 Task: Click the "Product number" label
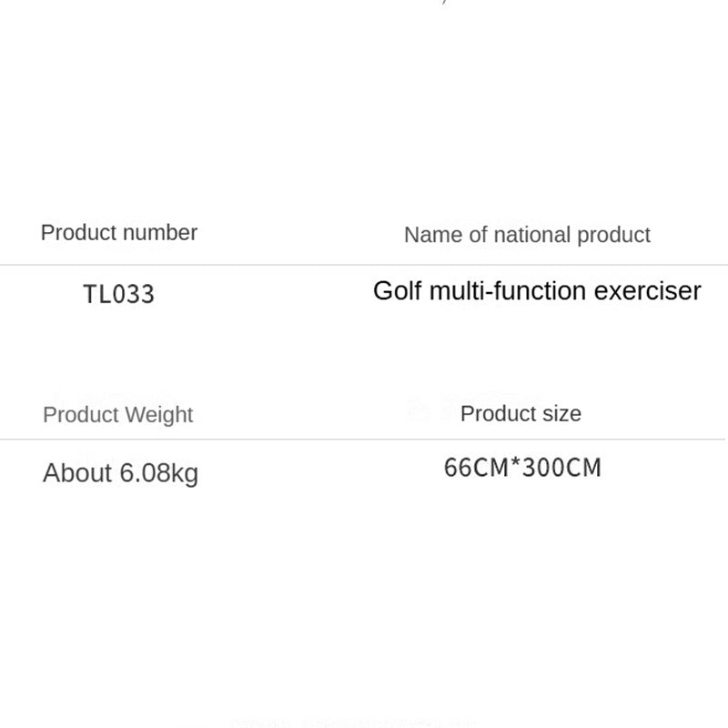(x=119, y=233)
